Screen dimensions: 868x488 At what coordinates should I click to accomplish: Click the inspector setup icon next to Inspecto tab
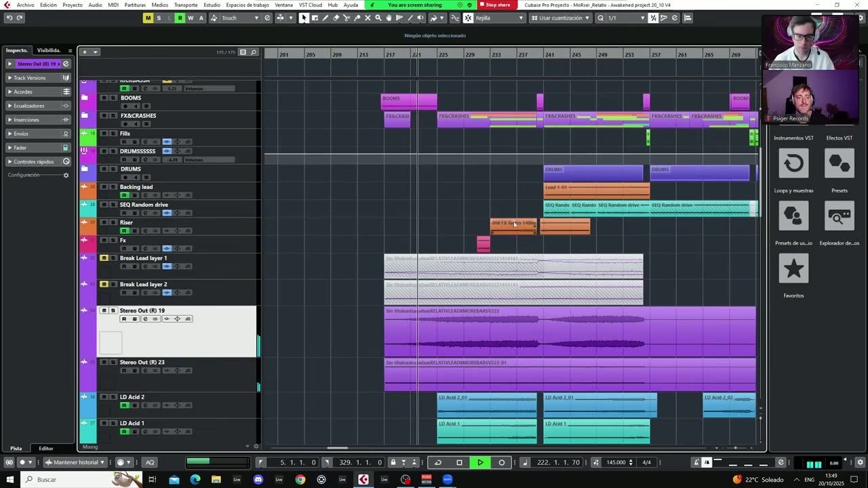pos(70,50)
